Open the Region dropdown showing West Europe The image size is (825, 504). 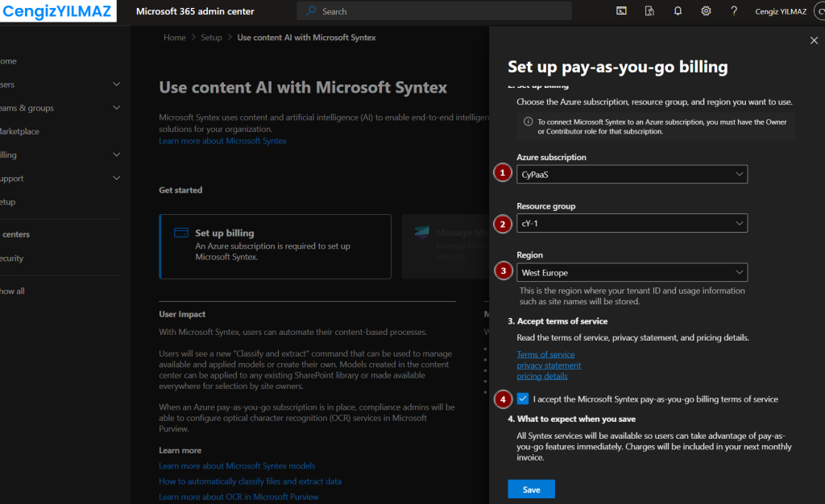tap(632, 273)
